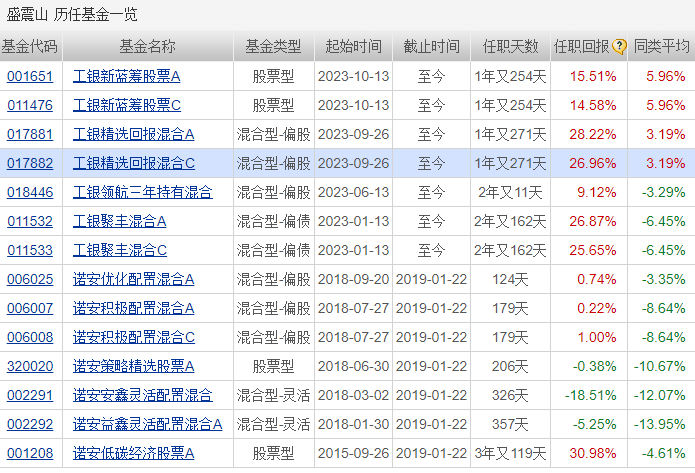Viewport: 695px width, 473px height.
Task: Open fund 诺安益鑫灵活配置混合A
Action: (148, 424)
